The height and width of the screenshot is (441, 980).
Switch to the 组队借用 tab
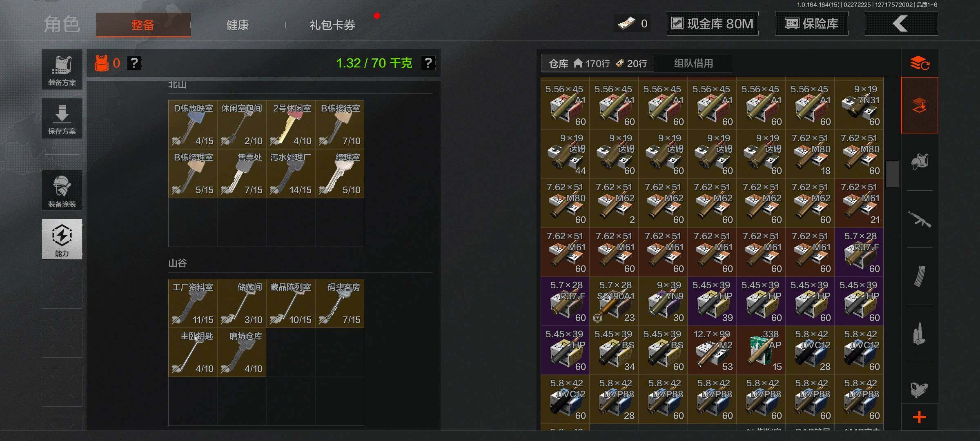pos(693,63)
